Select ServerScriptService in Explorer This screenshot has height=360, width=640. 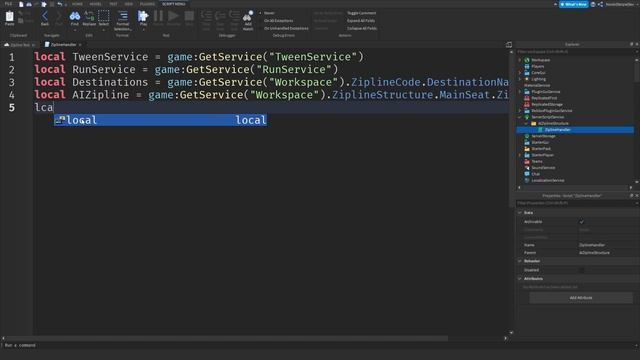[x=547, y=117]
